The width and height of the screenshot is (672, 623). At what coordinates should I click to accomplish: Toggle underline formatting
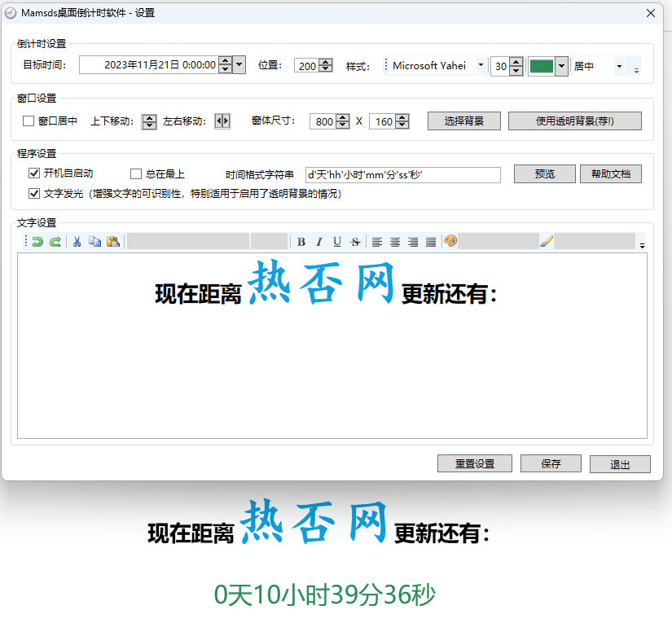click(x=337, y=242)
